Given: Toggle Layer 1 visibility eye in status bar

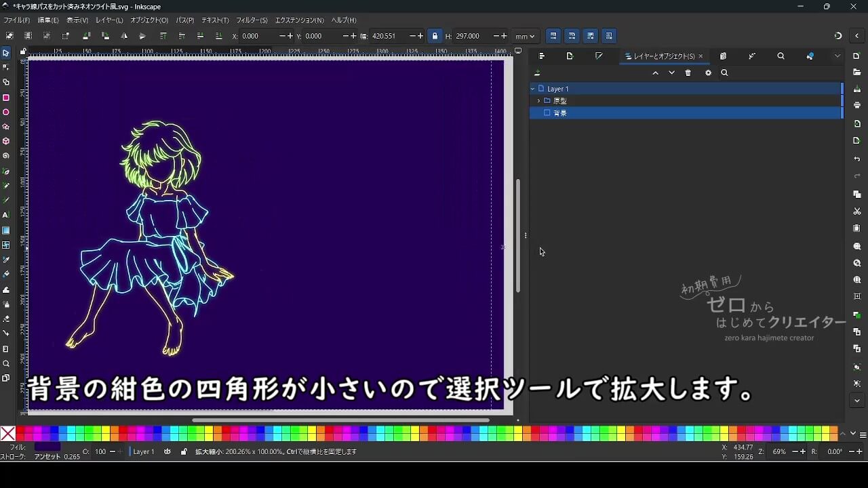Looking at the screenshot, I should 167,451.
